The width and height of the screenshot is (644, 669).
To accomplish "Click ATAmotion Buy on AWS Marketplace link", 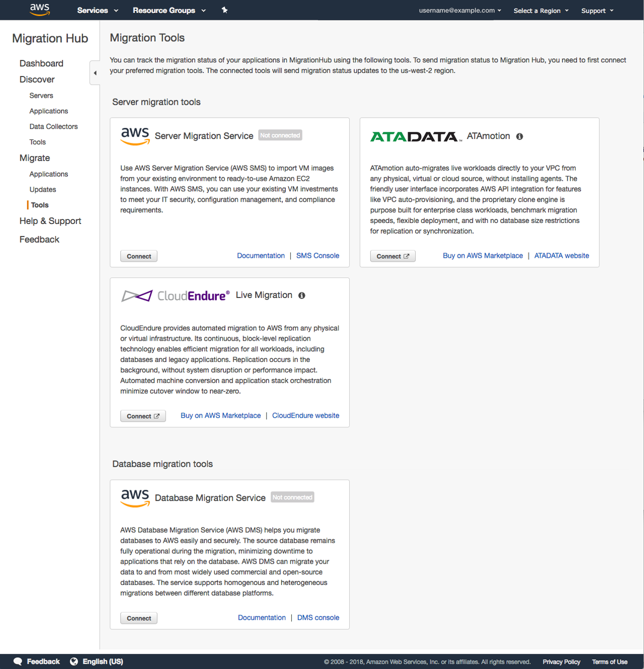I will (482, 256).
